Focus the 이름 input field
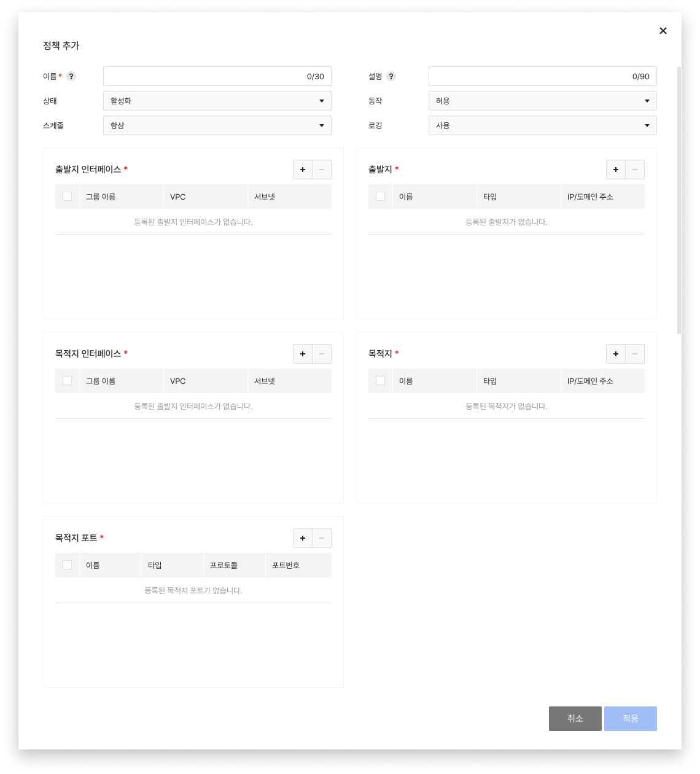The height and width of the screenshot is (774, 700). pyautogui.click(x=217, y=76)
